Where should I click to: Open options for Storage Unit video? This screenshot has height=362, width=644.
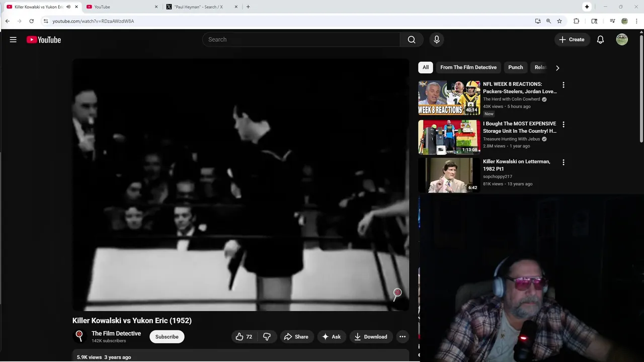click(x=563, y=124)
